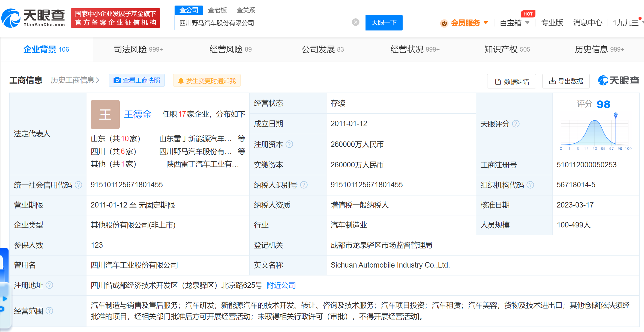Click help icon beside 统一社会信用代码
Screen dimensions: 644x332
(x=78, y=185)
